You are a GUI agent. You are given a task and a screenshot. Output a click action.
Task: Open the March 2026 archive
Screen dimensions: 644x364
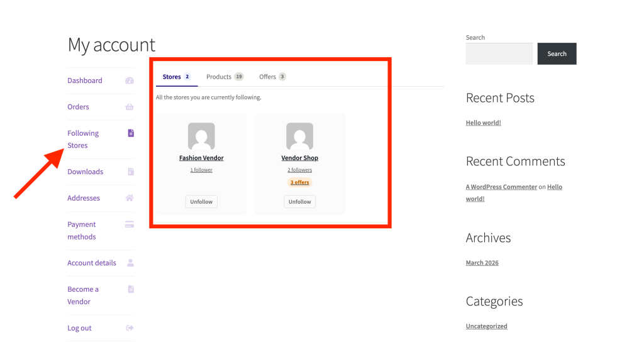pos(482,263)
